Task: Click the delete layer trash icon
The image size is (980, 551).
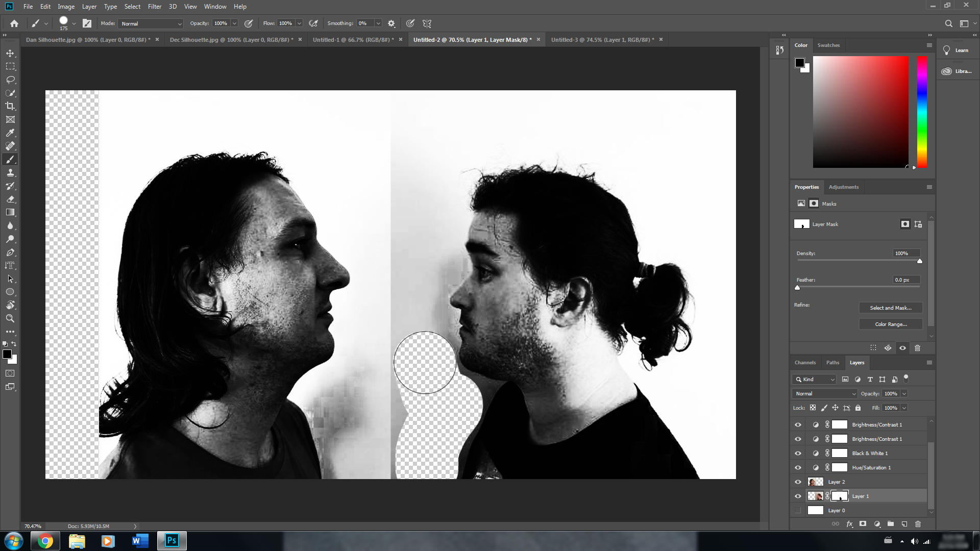Action: point(918,524)
